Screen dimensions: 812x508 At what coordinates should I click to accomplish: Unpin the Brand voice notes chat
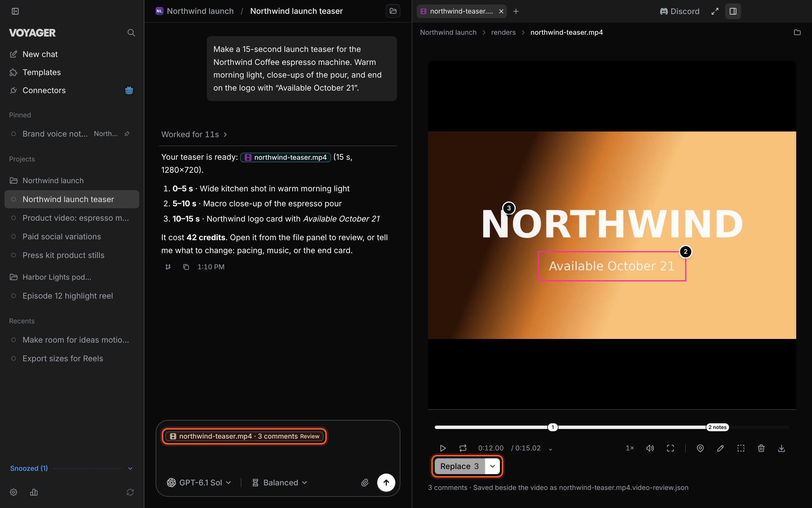point(127,134)
